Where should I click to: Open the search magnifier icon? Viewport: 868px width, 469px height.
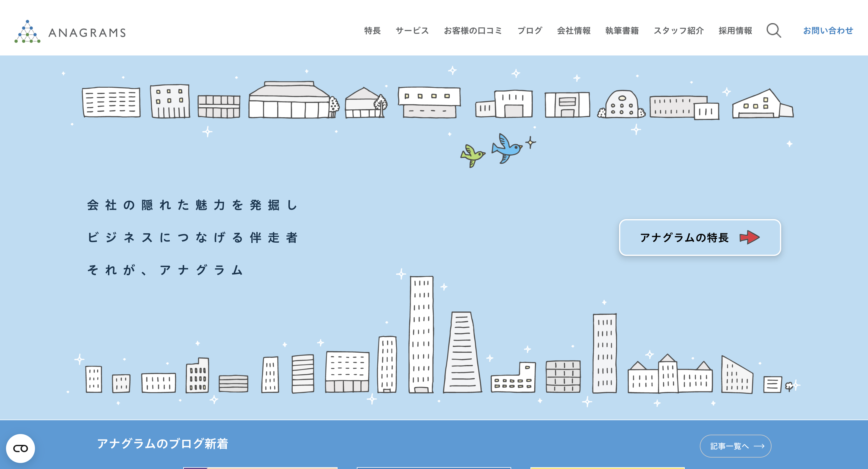(x=774, y=30)
